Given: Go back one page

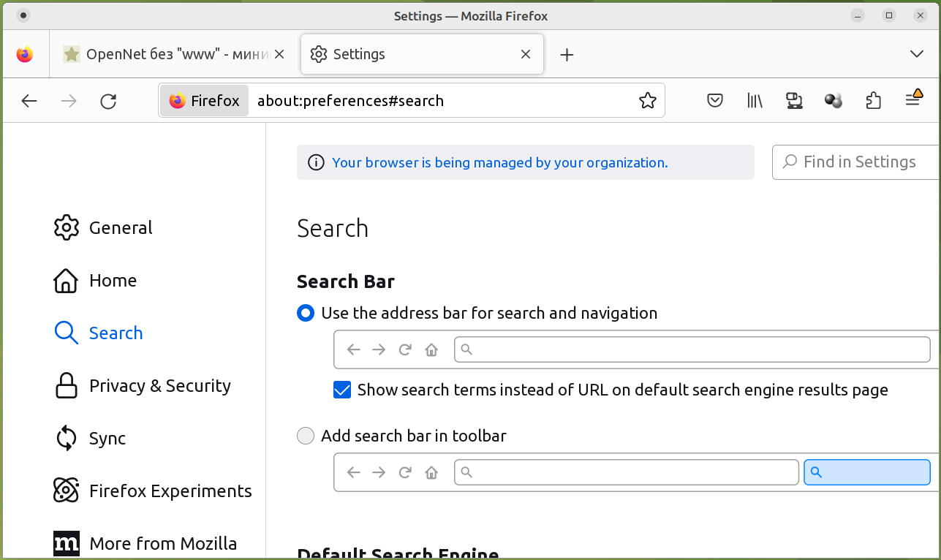Looking at the screenshot, I should point(29,101).
